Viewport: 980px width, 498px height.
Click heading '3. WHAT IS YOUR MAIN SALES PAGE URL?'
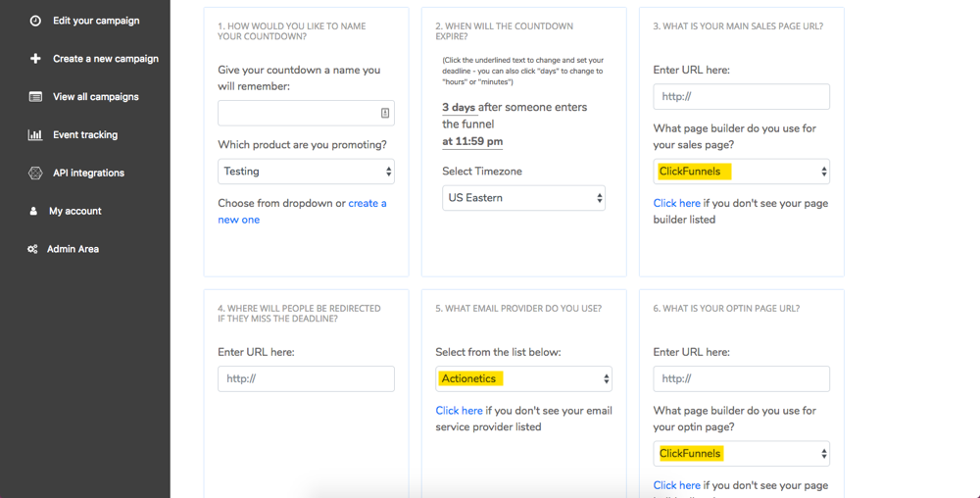coord(738,26)
